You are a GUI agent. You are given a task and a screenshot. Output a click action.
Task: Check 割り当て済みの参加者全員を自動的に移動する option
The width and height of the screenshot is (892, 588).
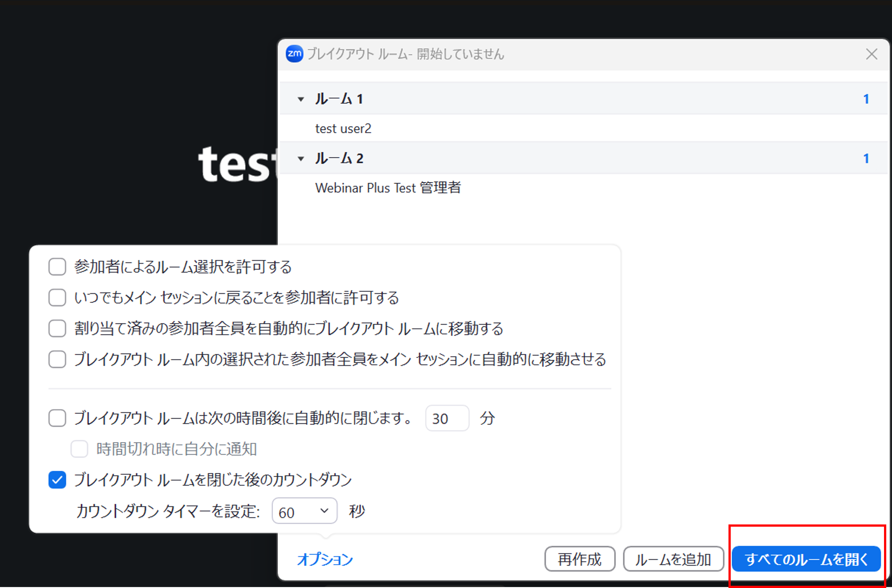pos(57,329)
